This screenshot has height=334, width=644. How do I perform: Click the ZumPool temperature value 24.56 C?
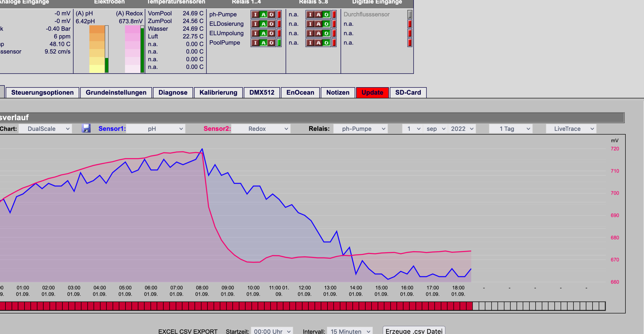click(x=193, y=21)
